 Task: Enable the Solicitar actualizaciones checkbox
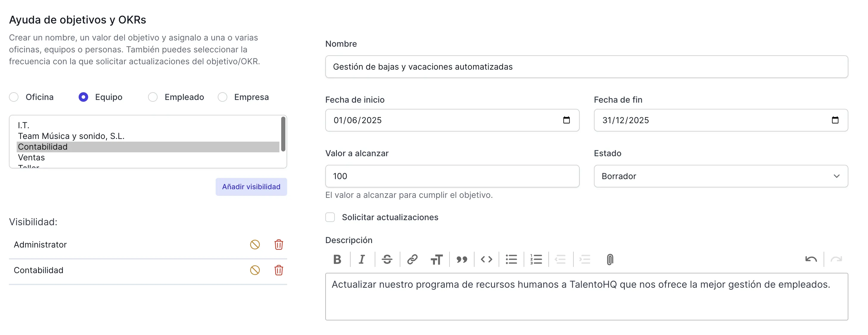point(330,217)
